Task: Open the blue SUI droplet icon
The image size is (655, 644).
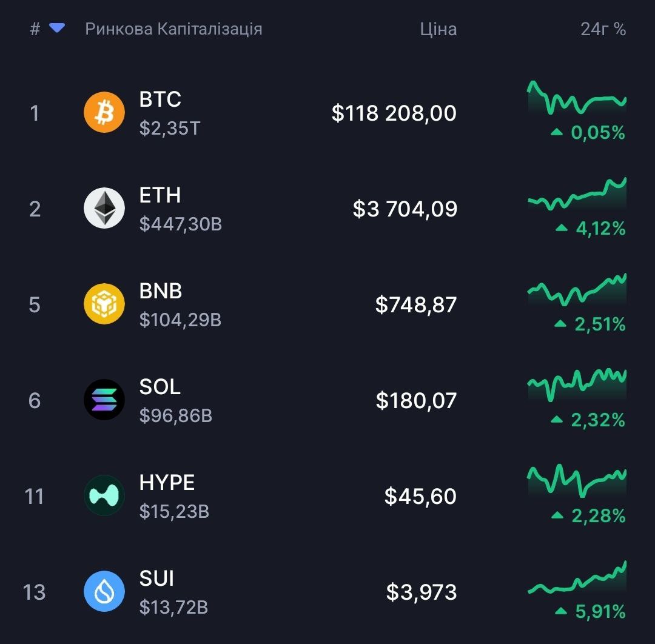Action: point(104,591)
